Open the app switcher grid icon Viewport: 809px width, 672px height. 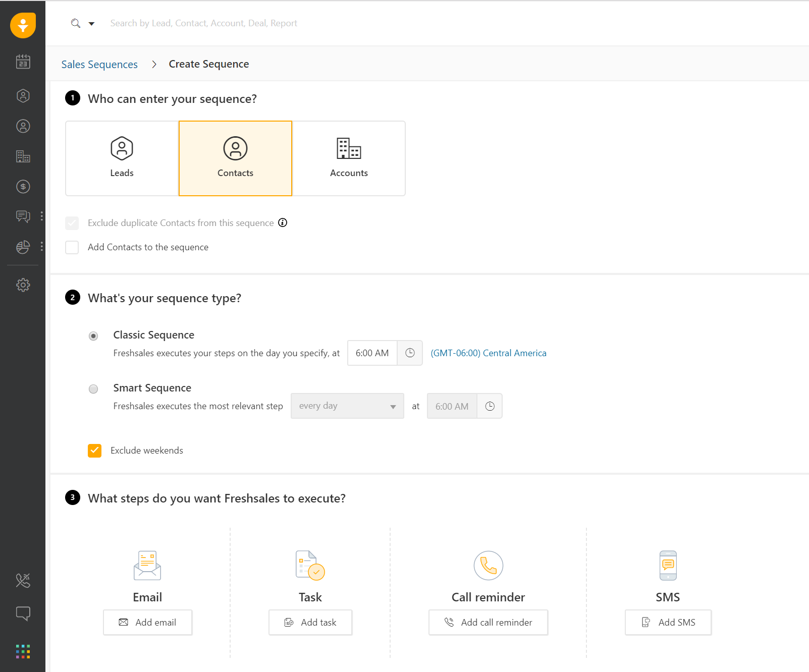[23, 651]
